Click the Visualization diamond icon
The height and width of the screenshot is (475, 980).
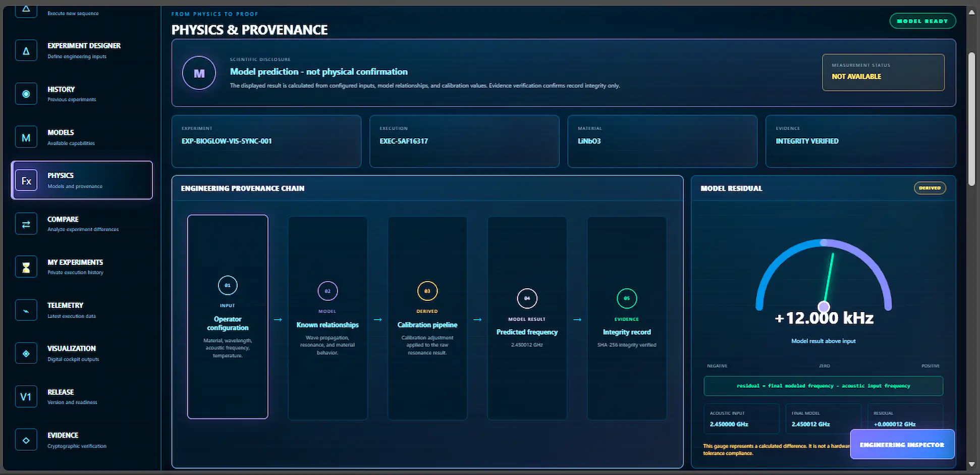point(26,353)
